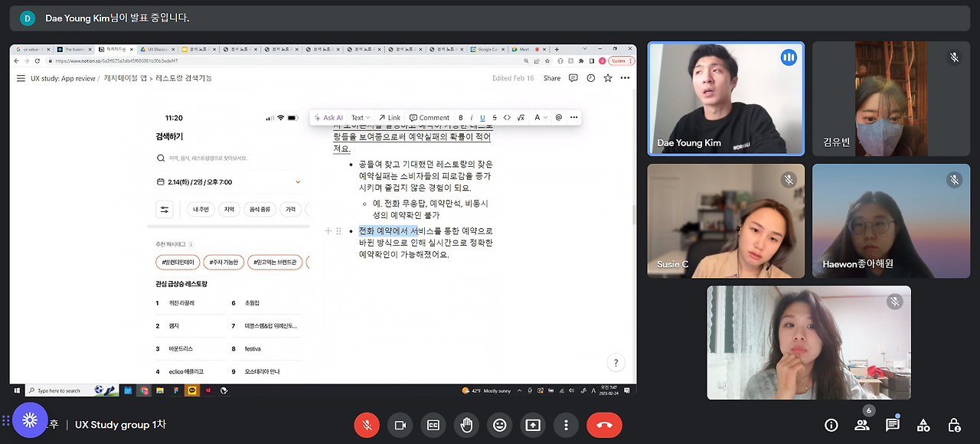980x444 pixels.
Task: Open the emoji reactions in Meet
Action: (x=500, y=425)
